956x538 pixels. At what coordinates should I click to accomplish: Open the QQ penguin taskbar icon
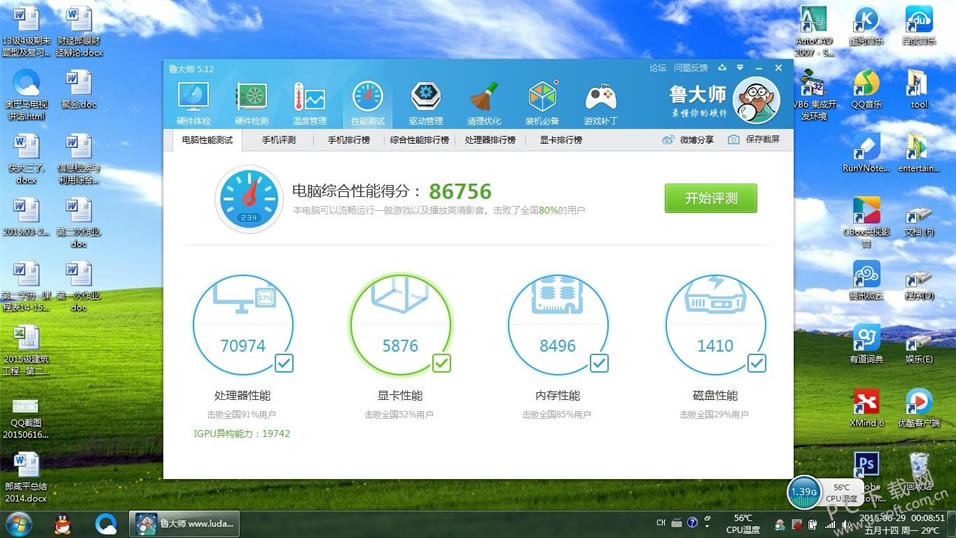[62, 524]
